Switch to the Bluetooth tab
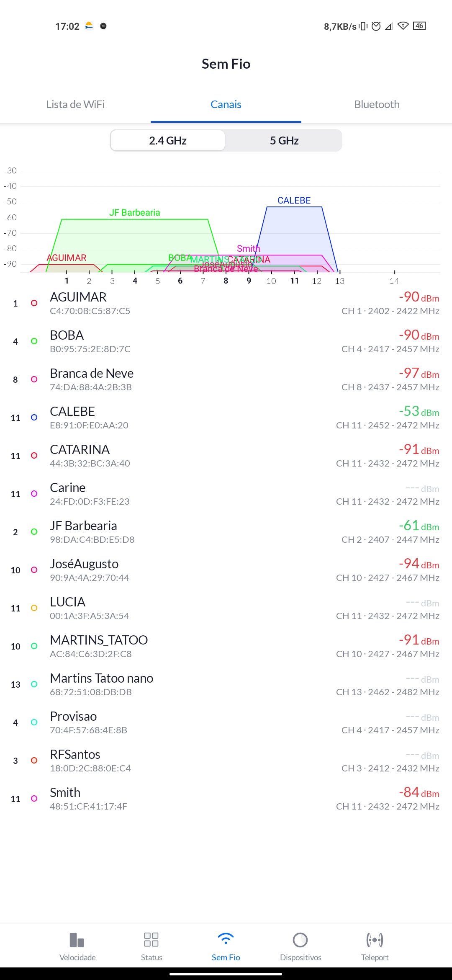The height and width of the screenshot is (980, 452). coord(377,104)
